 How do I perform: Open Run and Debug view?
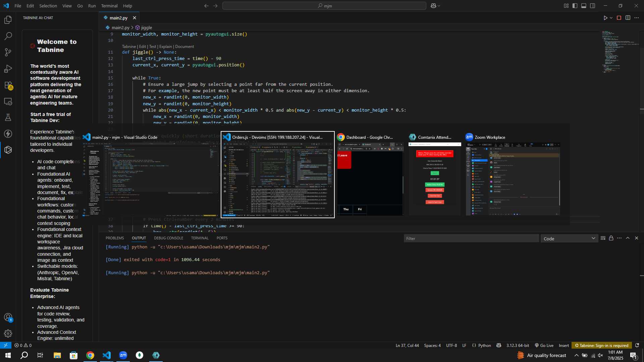(8, 69)
